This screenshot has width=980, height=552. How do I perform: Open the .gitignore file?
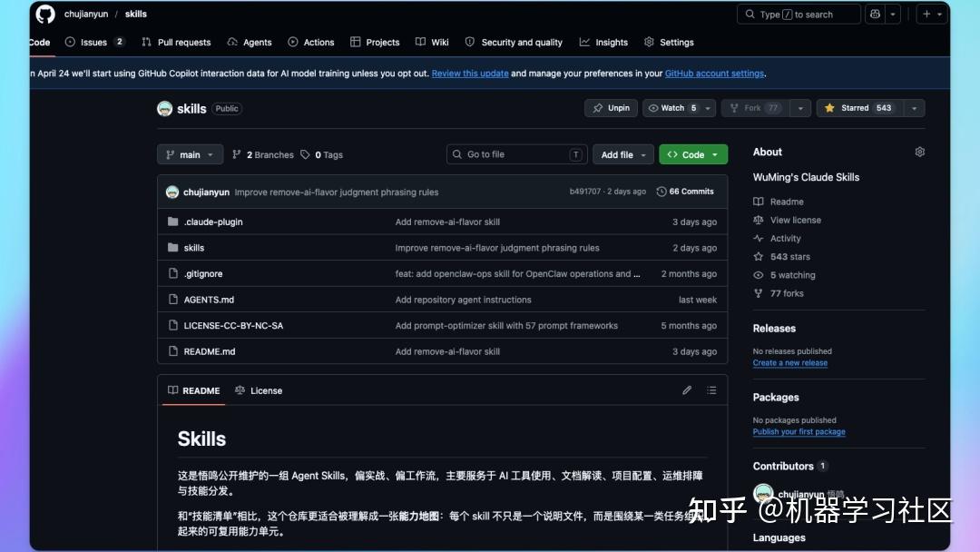[203, 274]
